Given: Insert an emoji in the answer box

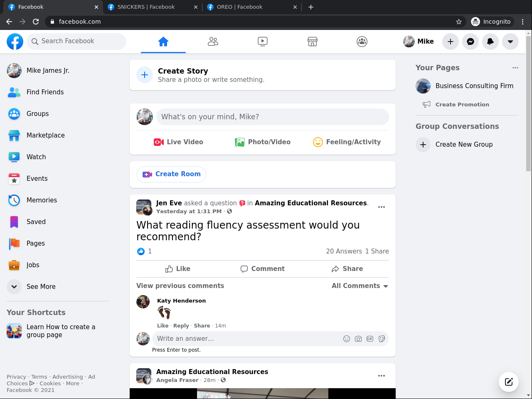Looking at the screenshot, I should [x=347, y=339].
